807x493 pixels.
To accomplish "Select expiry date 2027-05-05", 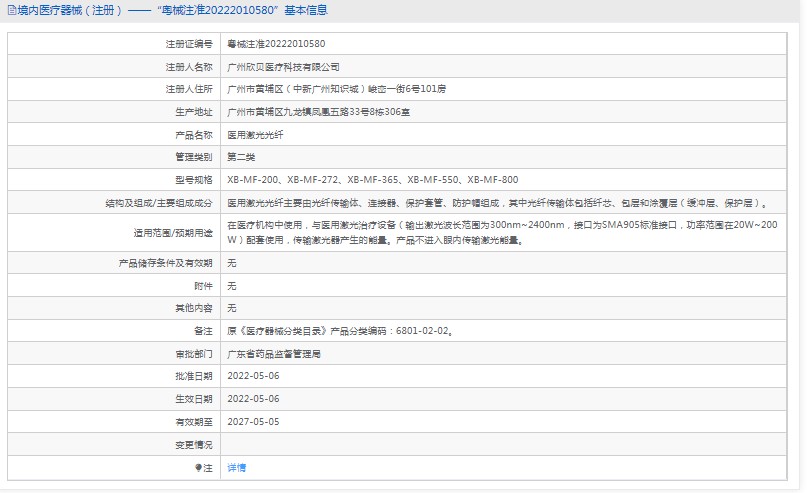I will [253, 422].
